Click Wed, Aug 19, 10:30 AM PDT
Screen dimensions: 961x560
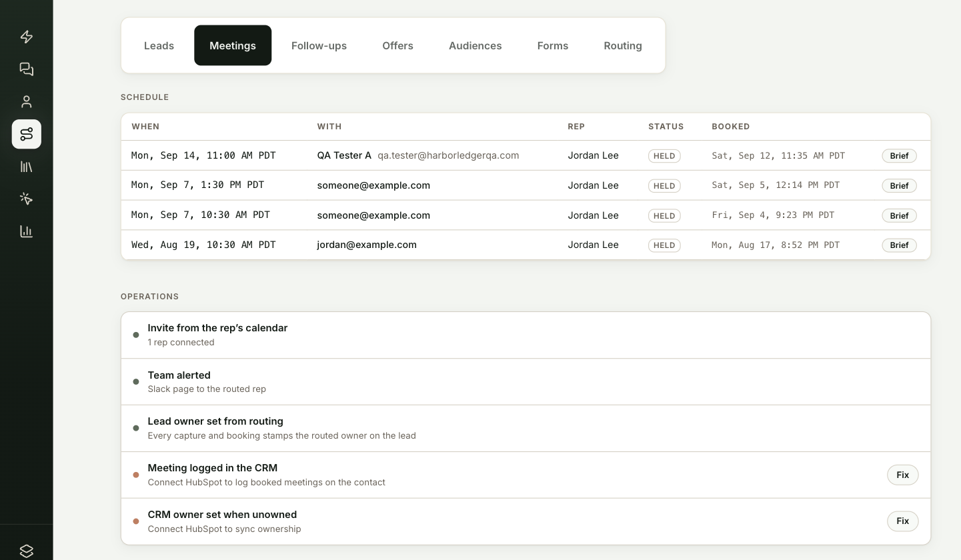[203, 245]
